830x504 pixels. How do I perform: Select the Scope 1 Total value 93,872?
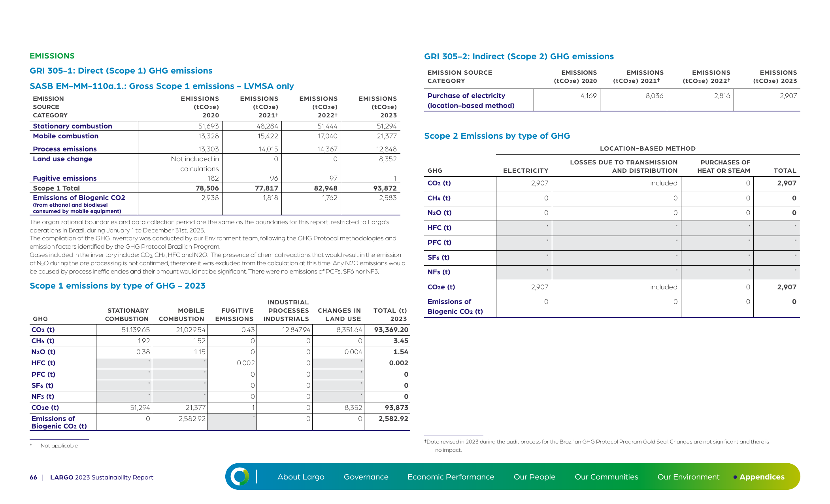coord(385,188)
